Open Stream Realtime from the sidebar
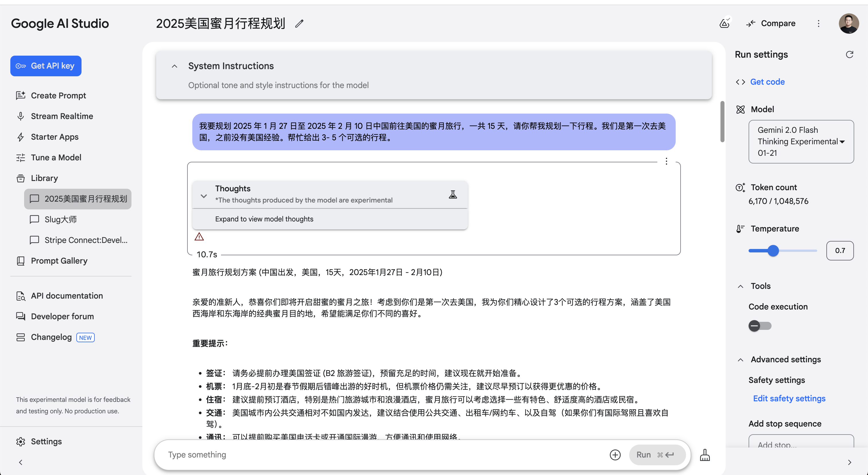Viewport: 868px width, 475px height. 62,116
